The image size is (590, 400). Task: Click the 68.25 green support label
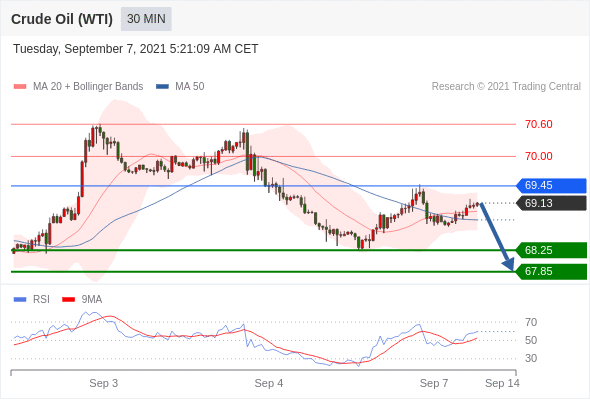pos(550,250)
